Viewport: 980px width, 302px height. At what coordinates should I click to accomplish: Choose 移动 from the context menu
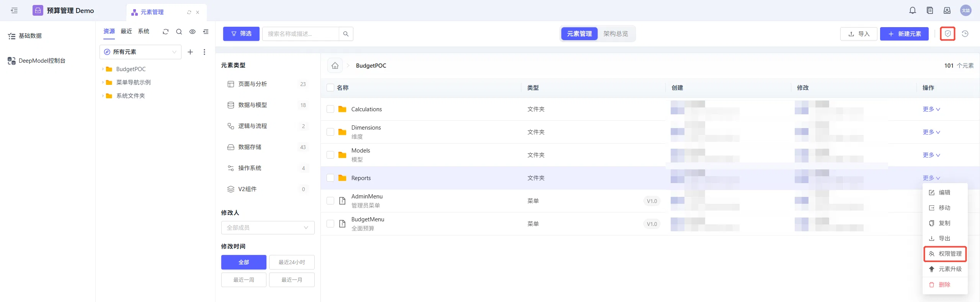point(945,208)
